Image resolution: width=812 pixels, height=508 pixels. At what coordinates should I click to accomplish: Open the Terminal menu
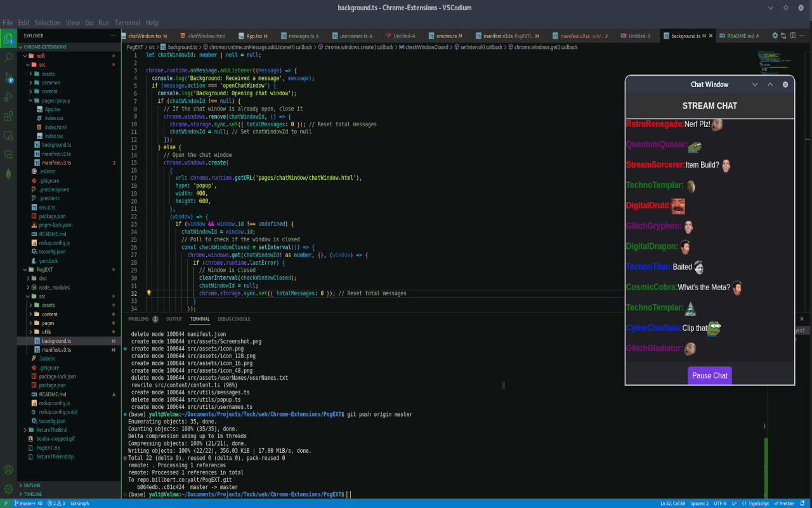click(127, 22)
